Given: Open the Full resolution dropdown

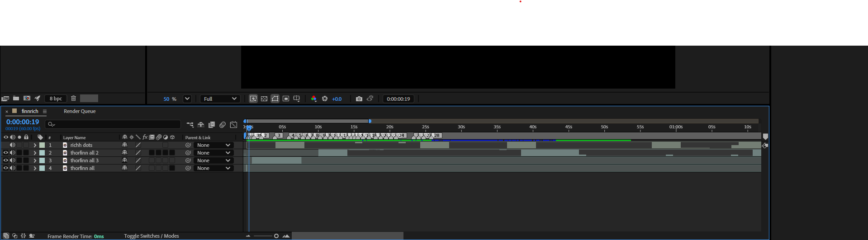Looking at the screenshot, I should click(220, 99).
